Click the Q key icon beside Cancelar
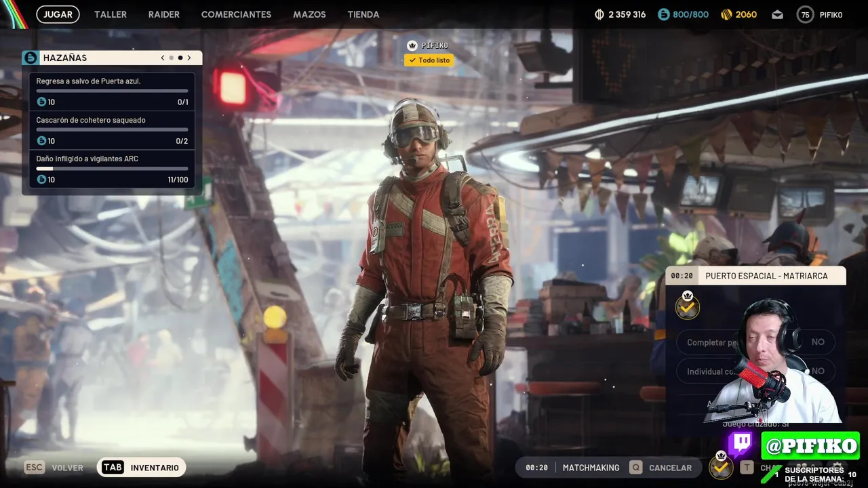This screenshot has width=868, height=488. (635, 468)
